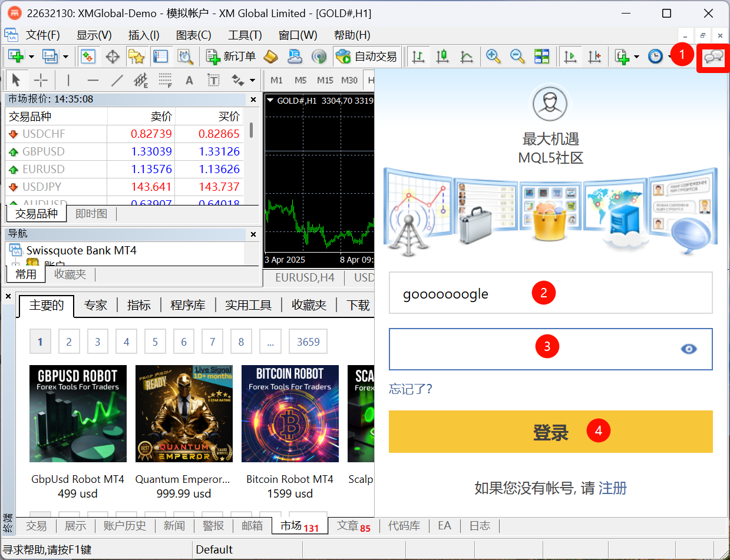The image size is (730, 560).
Task: Zoom in on the chart
Action: [493, 57]
